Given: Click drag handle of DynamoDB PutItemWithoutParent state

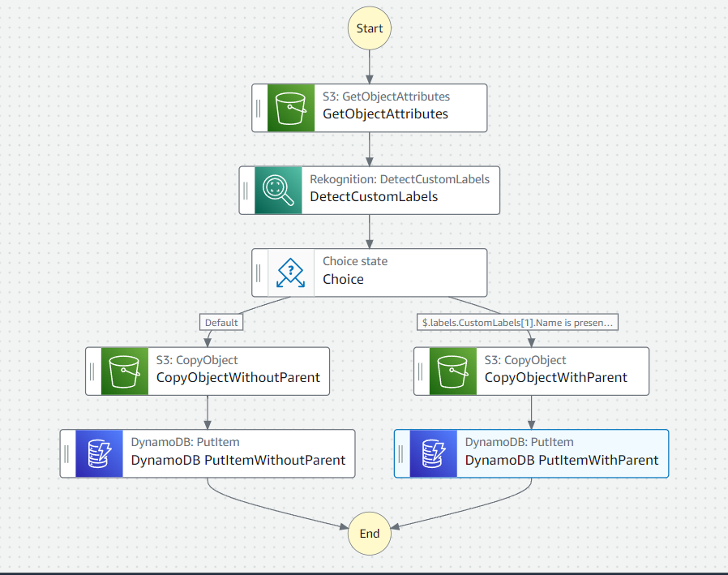Looking at the screenshot, I should pos(66,454).
